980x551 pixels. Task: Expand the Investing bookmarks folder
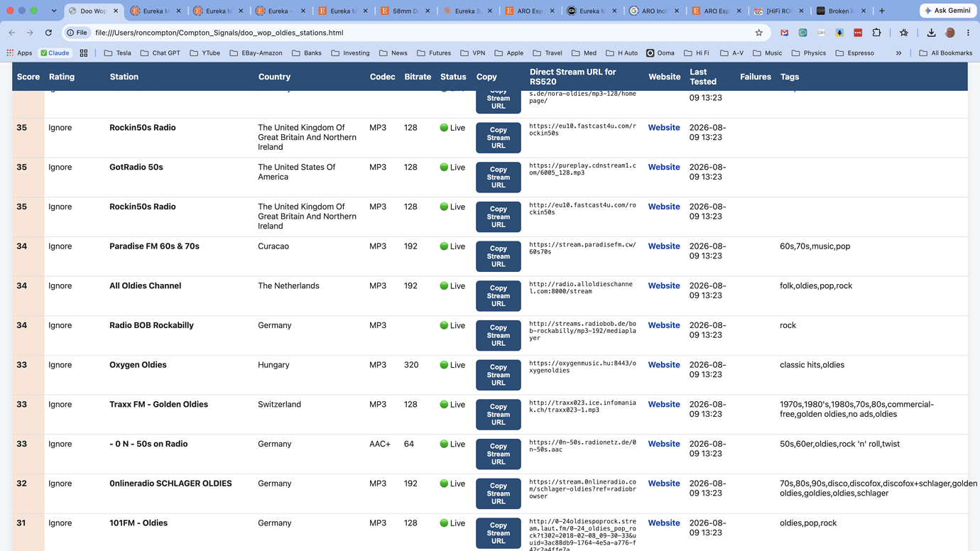tap(350, 53)
